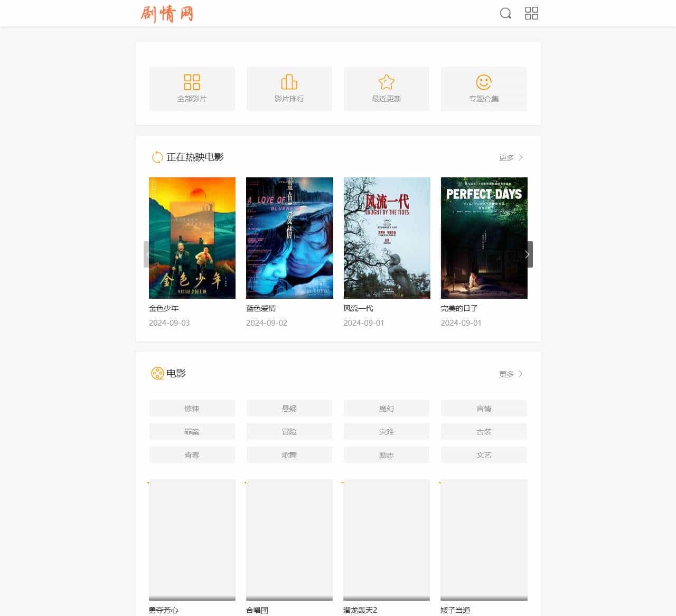Click the 正在热映电影 refresh icon
676x616 pixels.
click(x=157, y=157)
